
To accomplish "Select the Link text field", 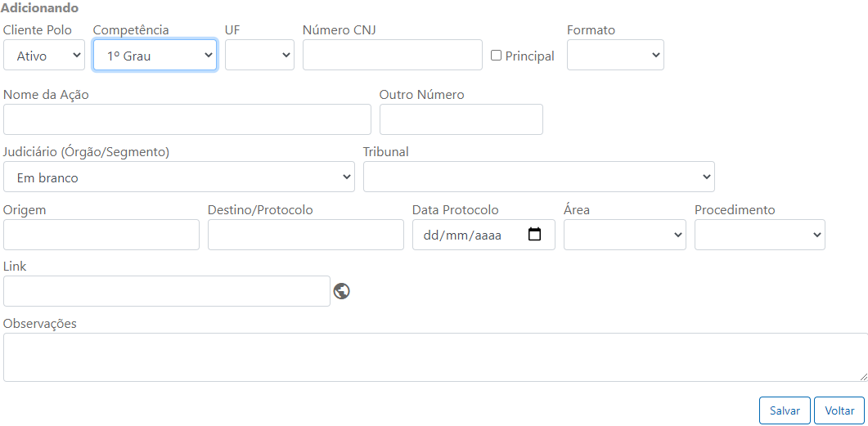I will pos(167,291).
